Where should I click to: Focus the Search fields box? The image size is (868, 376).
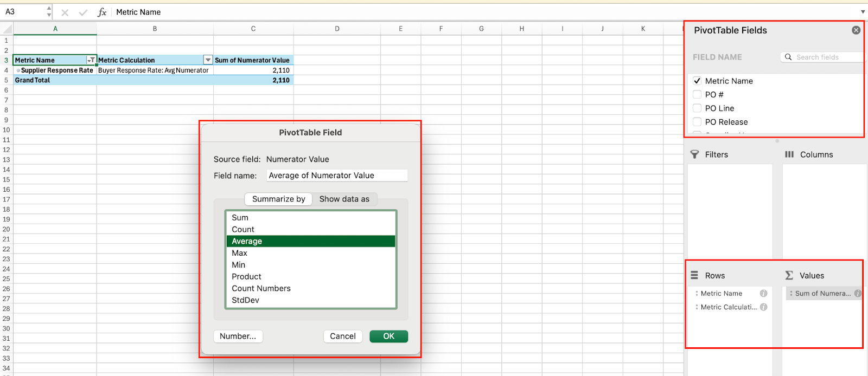(822, 57)
